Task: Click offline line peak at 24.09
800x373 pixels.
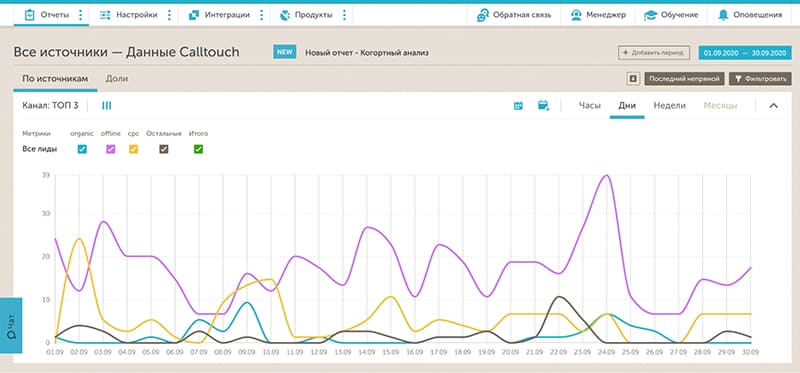Action: [606, 175]
